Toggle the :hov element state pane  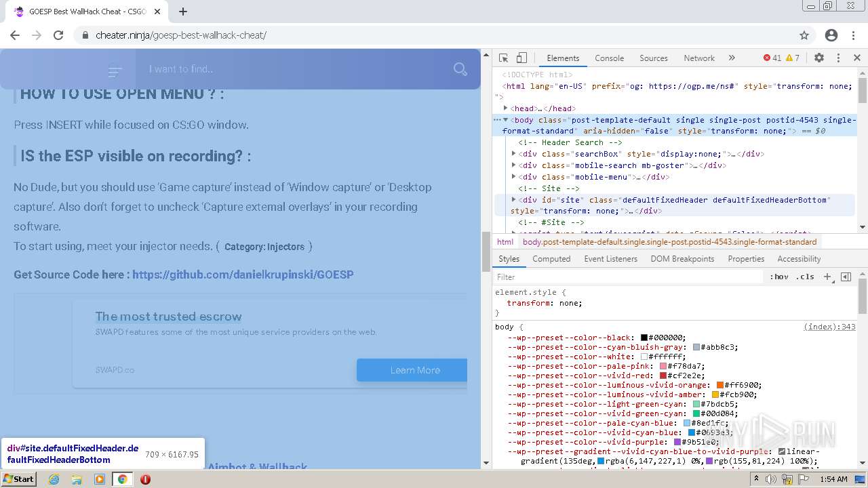coord(779,277)
